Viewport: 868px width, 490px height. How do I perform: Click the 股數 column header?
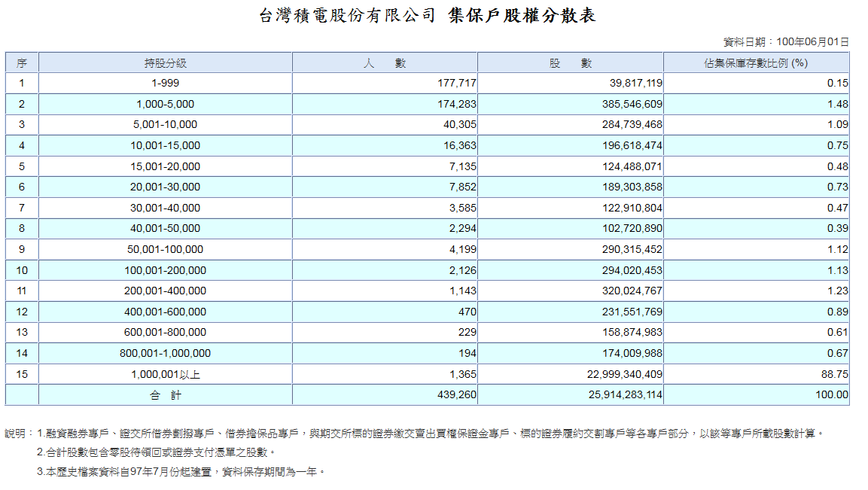click(x=571, y=63)
